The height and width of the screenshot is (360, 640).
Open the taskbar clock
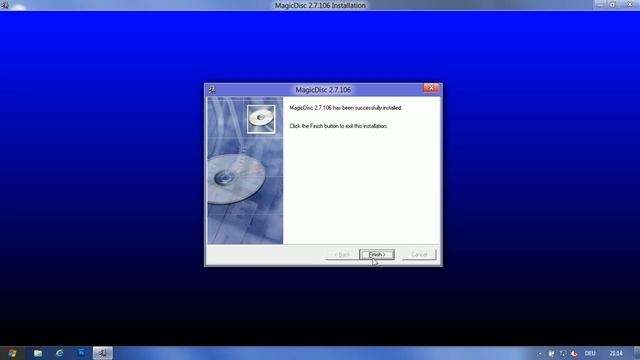(x=616, y=353)
